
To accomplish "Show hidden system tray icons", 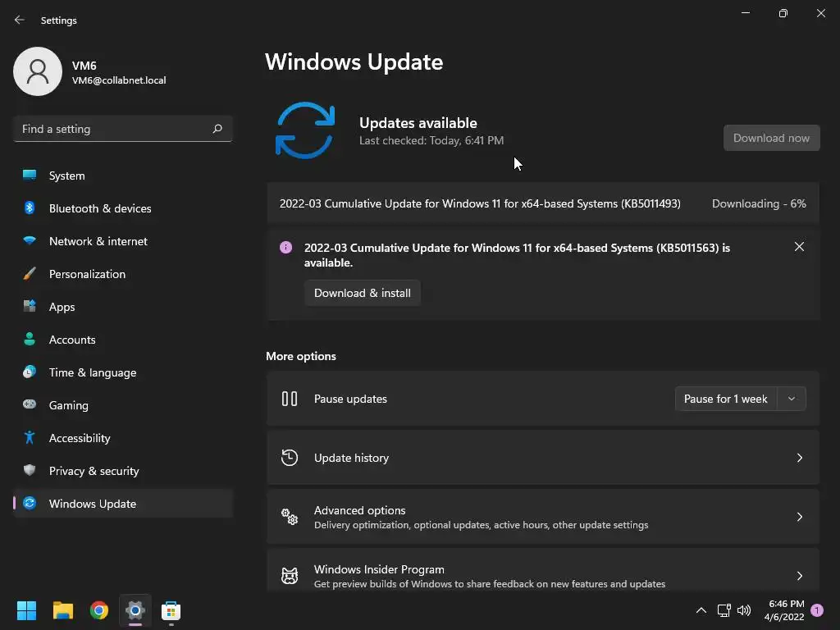I will tap(701, 610).
